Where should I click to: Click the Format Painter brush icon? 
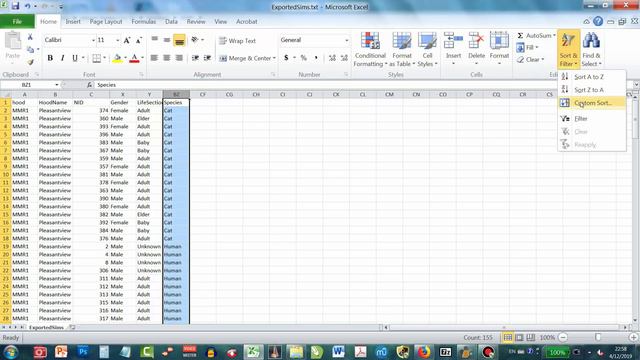point(30,62)
